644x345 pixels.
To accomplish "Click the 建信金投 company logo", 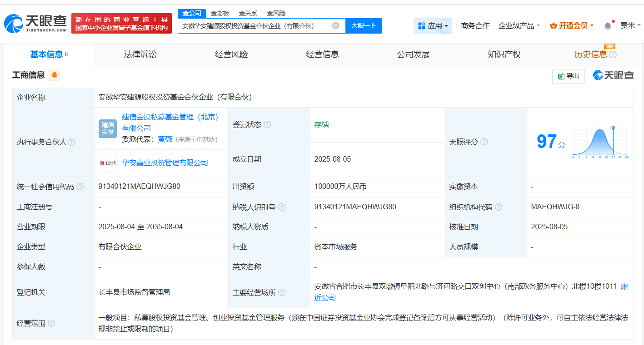I will coord(107,128).
